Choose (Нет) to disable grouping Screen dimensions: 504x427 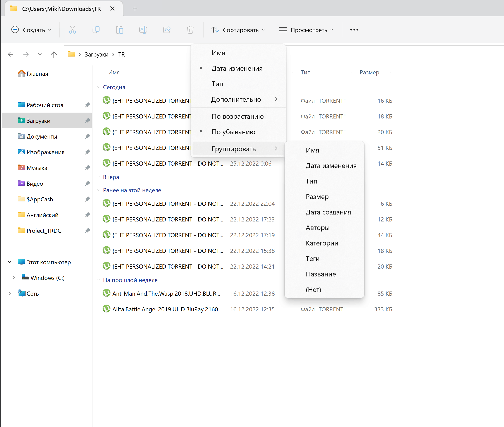point(324,290)
